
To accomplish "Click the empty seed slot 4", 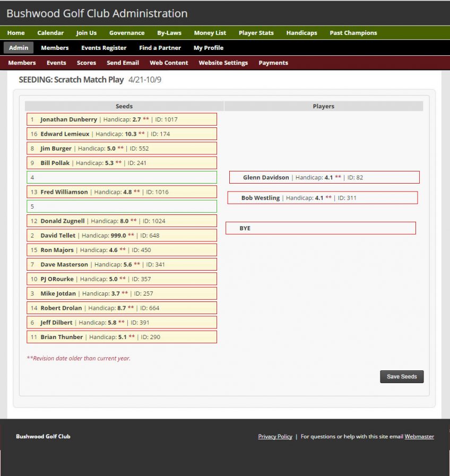I will pos(122,177).
